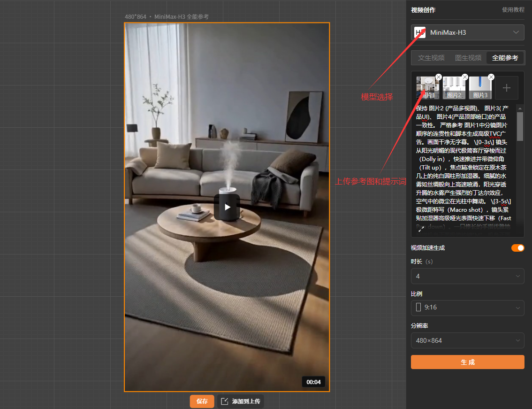Open the 比例 9:16 ratio dropdown
This screenshot has width=532, height=409.
(468, 308)
